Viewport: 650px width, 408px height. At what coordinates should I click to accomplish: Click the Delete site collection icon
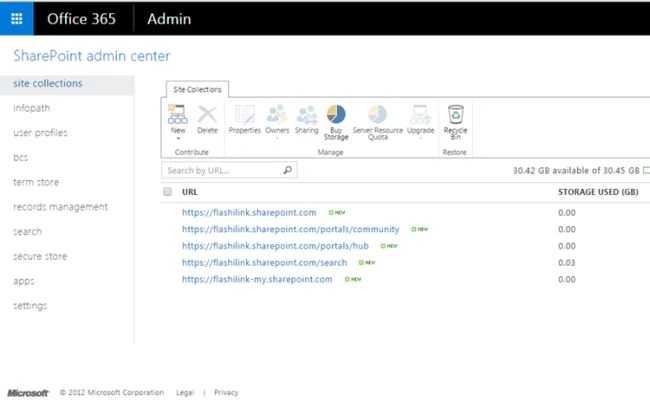tap(207, 114)
